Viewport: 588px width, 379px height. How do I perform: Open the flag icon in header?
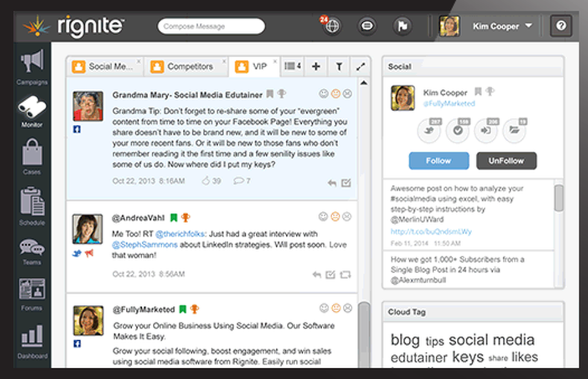tap(402, 26)
